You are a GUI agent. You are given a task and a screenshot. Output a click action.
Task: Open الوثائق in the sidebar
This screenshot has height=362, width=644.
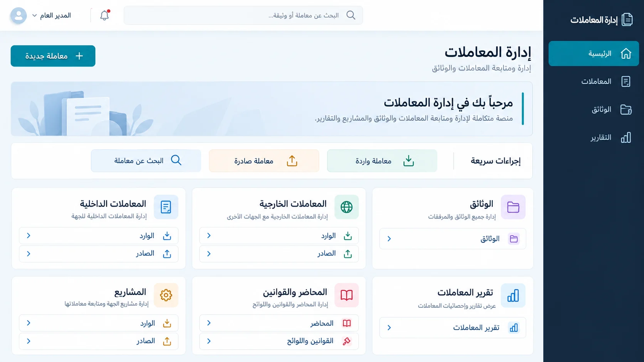click(594, 110)
